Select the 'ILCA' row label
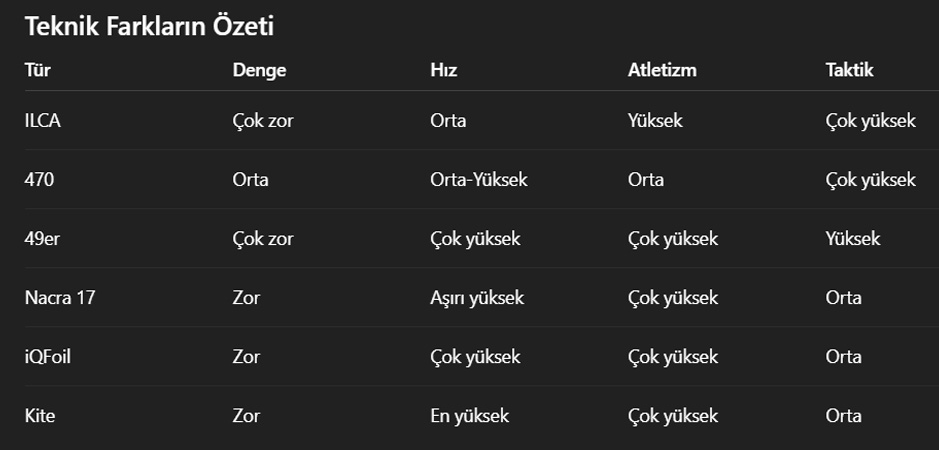 [x=44, y=121]
